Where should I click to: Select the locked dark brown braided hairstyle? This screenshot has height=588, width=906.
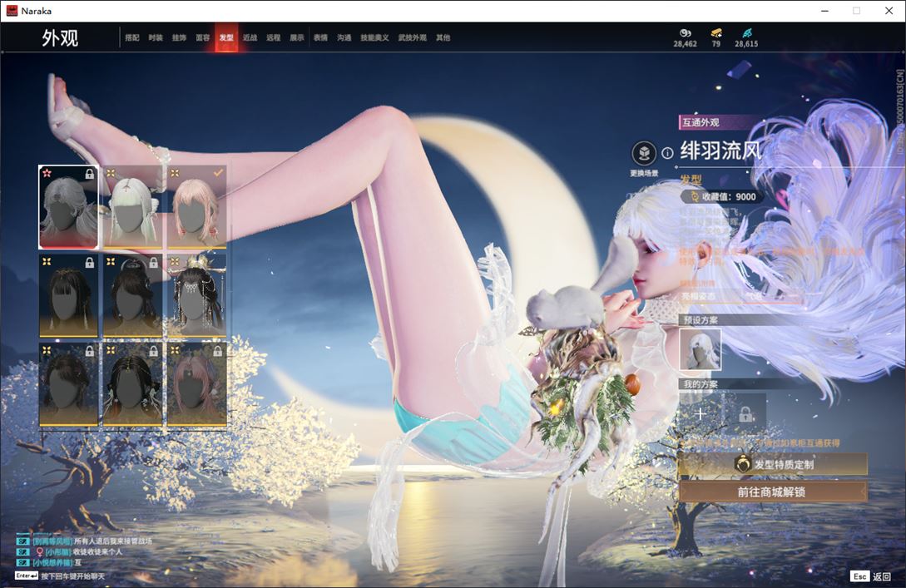click(68, 385)
